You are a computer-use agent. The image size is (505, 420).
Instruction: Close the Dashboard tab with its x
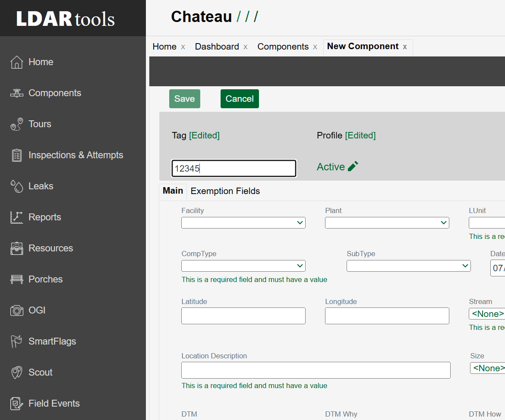tap(246, 47)
